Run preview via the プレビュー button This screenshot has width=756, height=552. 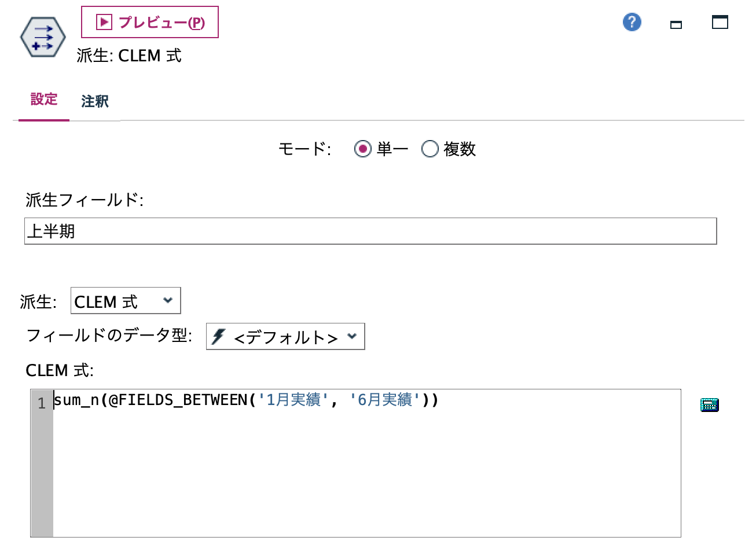pyautogui.click(x=149, y=21)
